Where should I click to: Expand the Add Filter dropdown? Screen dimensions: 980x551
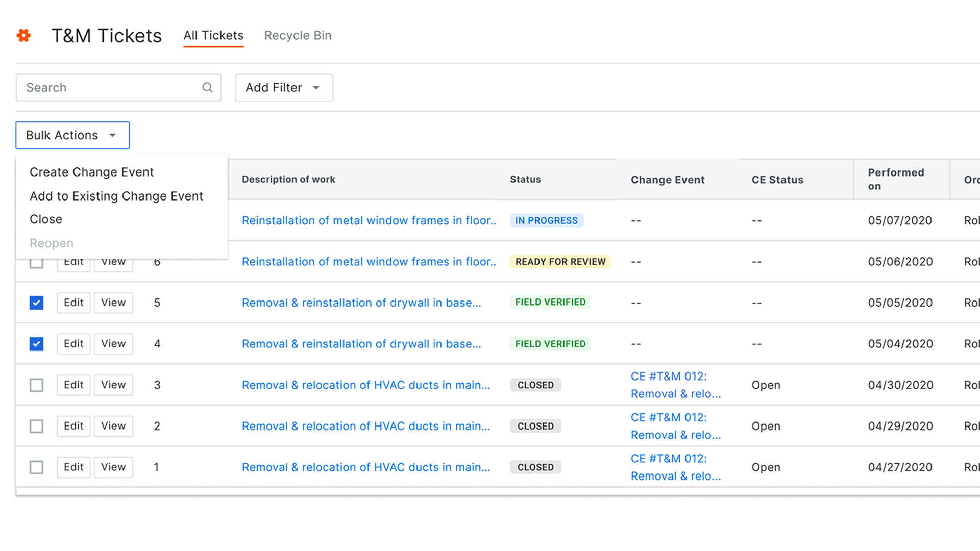(283, 88)
